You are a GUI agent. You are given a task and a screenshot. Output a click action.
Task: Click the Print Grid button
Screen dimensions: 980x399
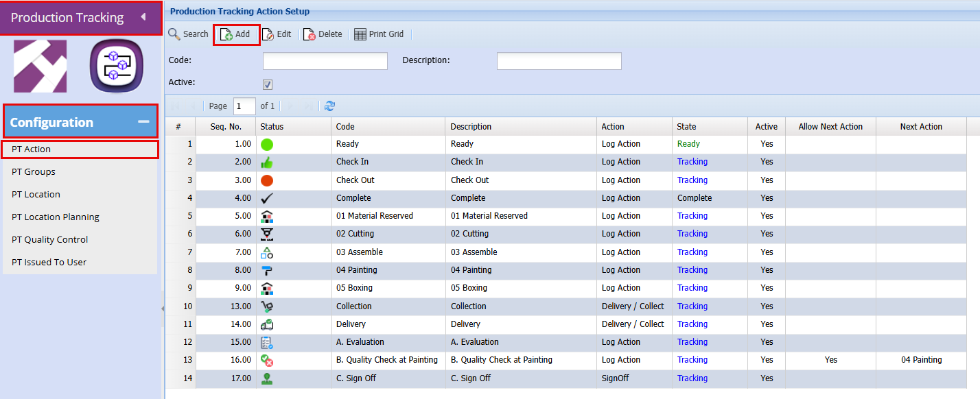379,34
